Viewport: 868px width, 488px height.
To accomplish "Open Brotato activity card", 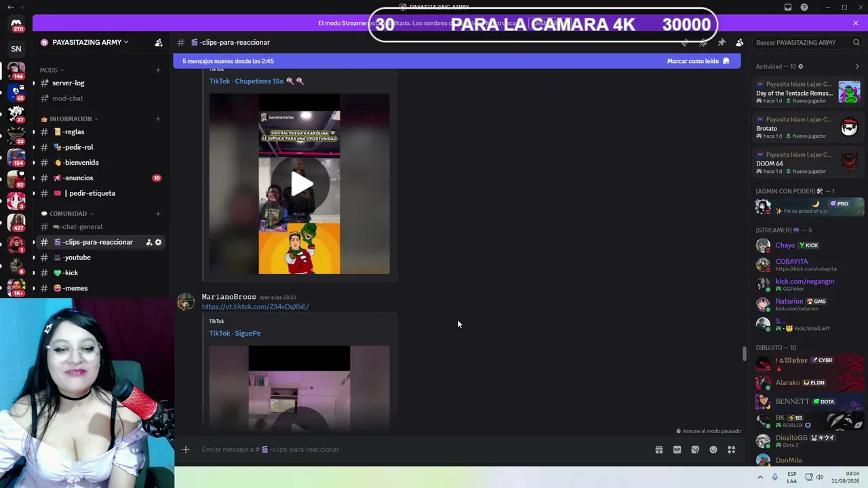I will (x=808, y=127).
